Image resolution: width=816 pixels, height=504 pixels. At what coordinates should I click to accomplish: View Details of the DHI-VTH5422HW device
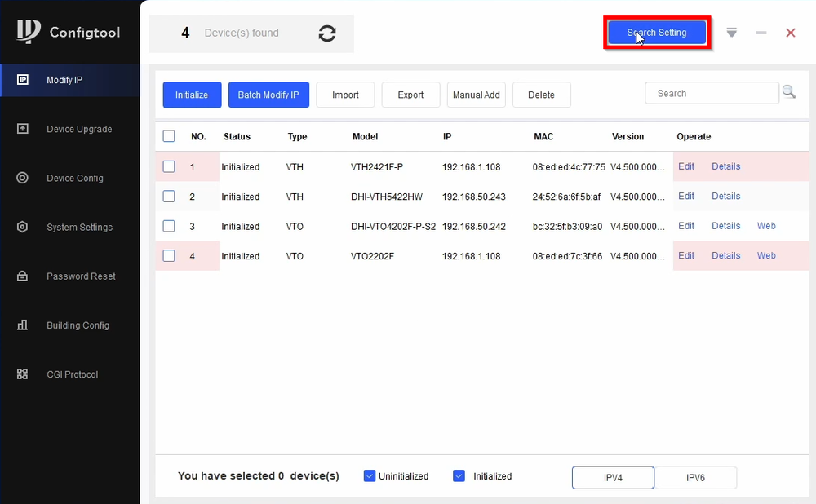click(725, 196)
